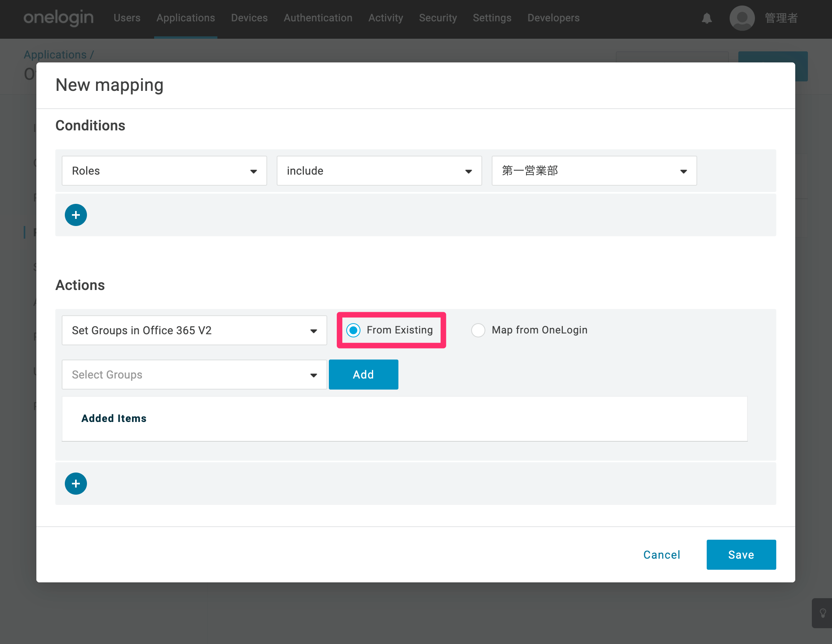This screenshot has height=644, width=832.
Task: Open the 第一営業部 role value dropdown
Action: (x=594, y=171)
